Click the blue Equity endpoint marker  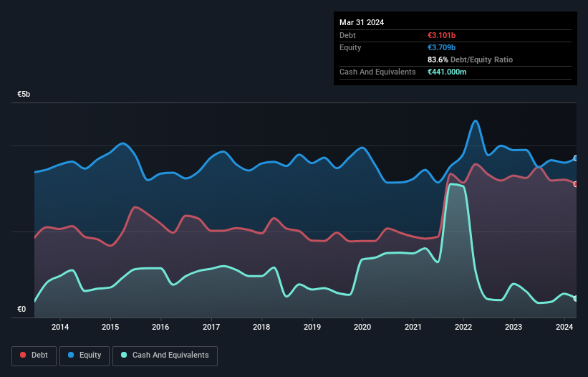point(576,158)
